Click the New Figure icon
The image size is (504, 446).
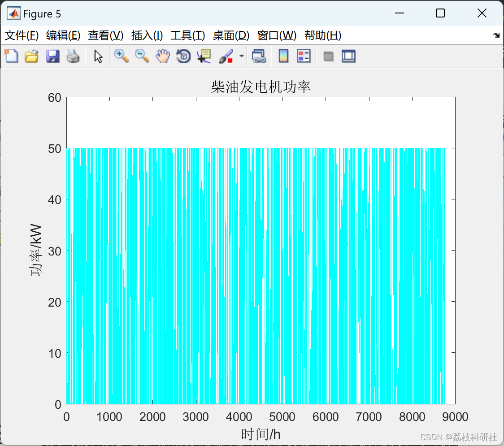point(11,56)
